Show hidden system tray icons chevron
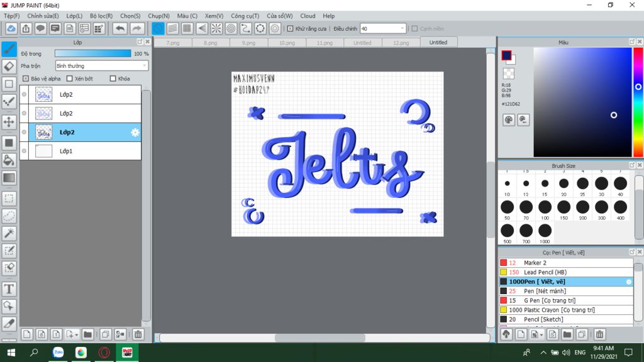The height and width of the screenshot is (362, 644). (543, 353)
